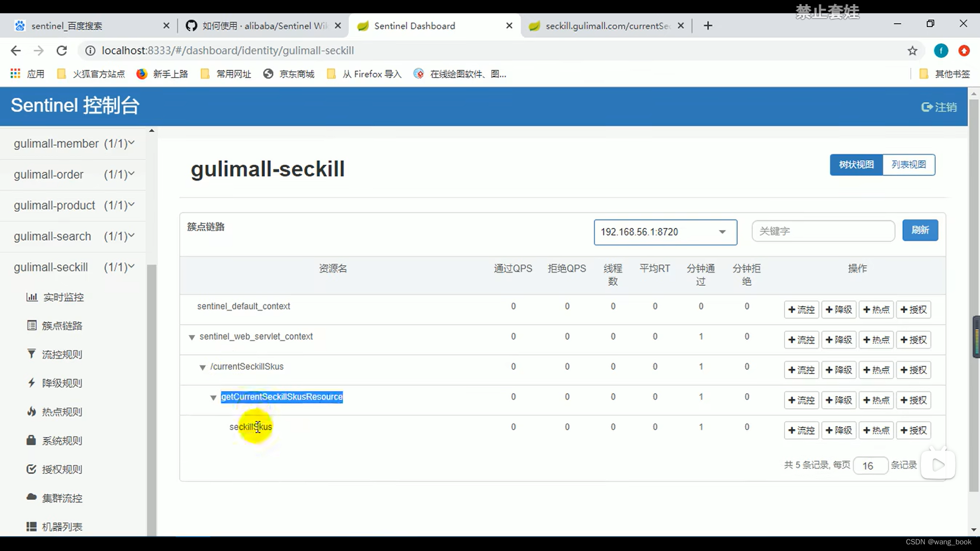Open 实时监控 real-time monitoring chart icon
Image resolution: width=980 pixels, height=551 pixels.
(32, 297)
